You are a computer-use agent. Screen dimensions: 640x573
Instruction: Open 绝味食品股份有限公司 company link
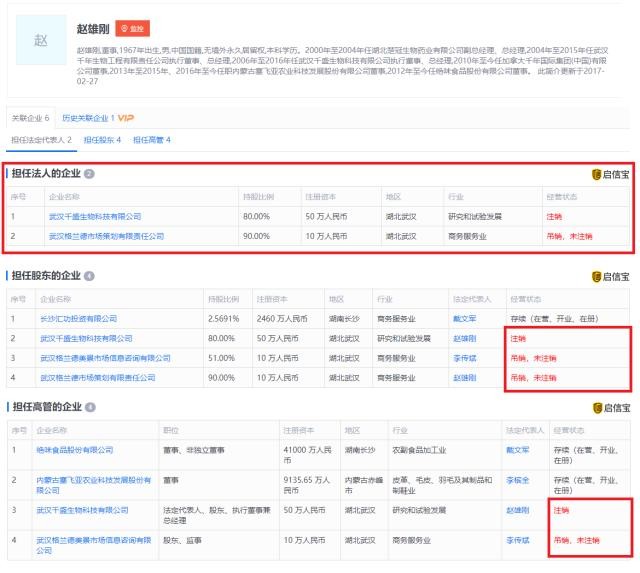pos(75,450)
